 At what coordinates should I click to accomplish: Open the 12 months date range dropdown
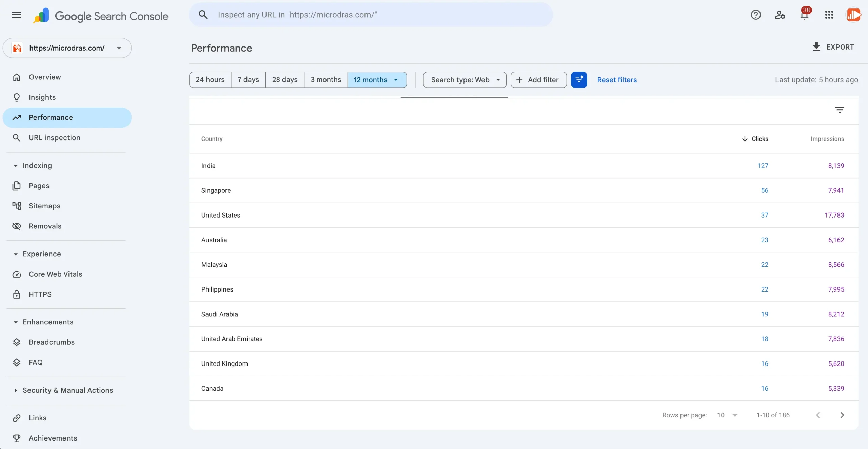coord(377,80)
